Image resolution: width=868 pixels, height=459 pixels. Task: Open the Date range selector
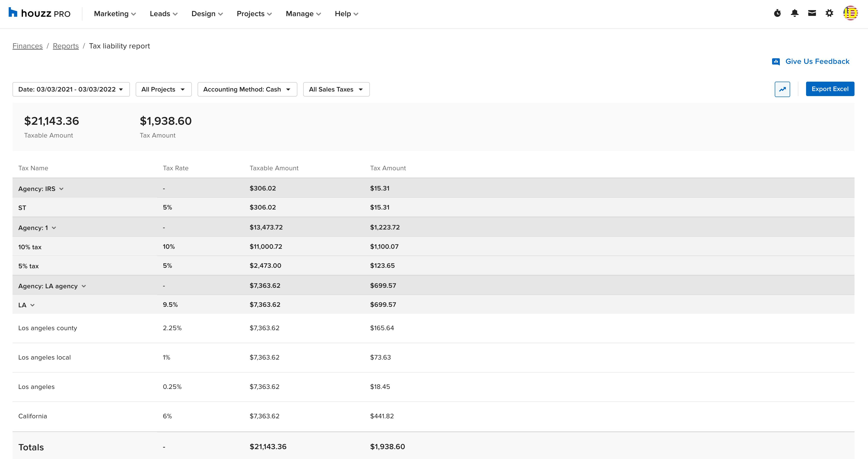click(71, 89)
